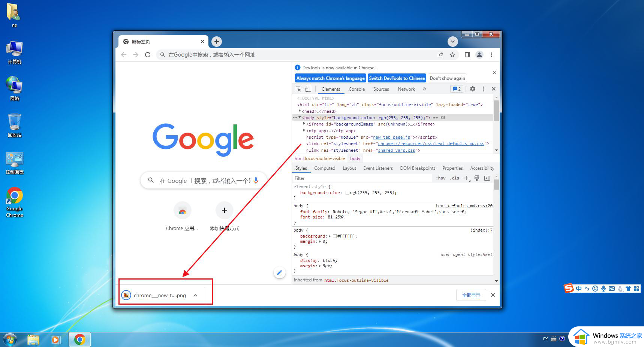Expand the ntp-app element node
The height and width of the screenshot is (347, 644).
click(304, 130)
